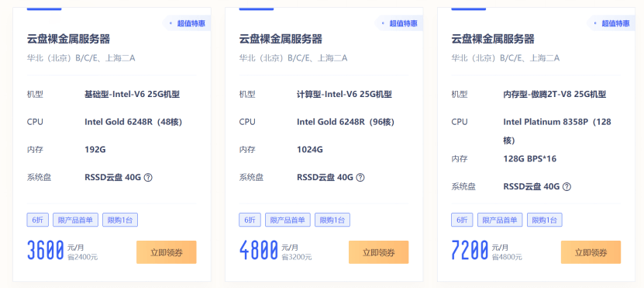The height and width of the screenshot is (288, 644).
Task: Select the 云盘裸金属服务器 title on the 计算型 card
Action: click(x=281, y=39)
